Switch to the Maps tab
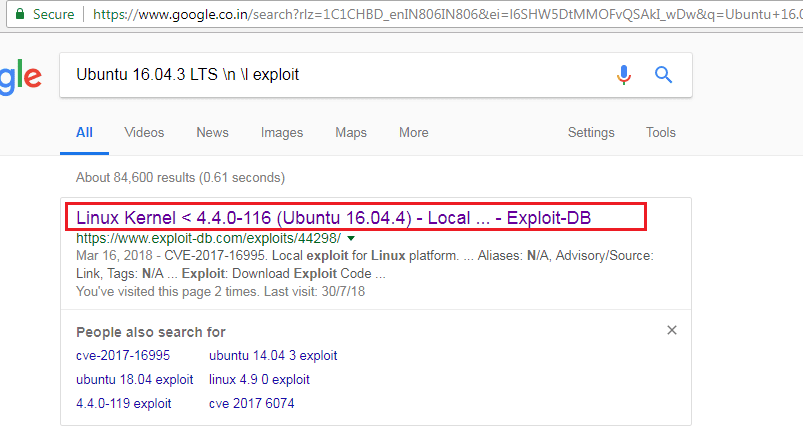 click(351, 132)
